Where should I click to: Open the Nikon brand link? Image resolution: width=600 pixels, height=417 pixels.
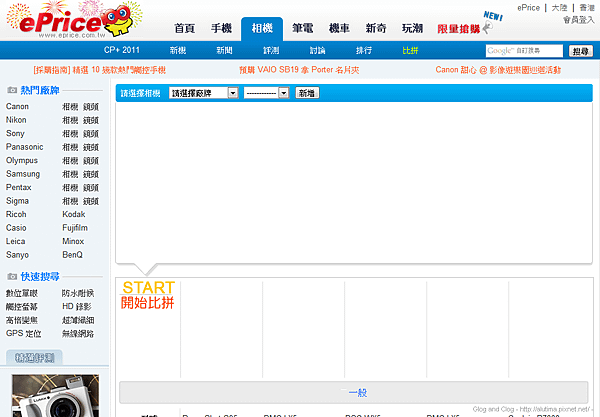[x=16, y=120]
